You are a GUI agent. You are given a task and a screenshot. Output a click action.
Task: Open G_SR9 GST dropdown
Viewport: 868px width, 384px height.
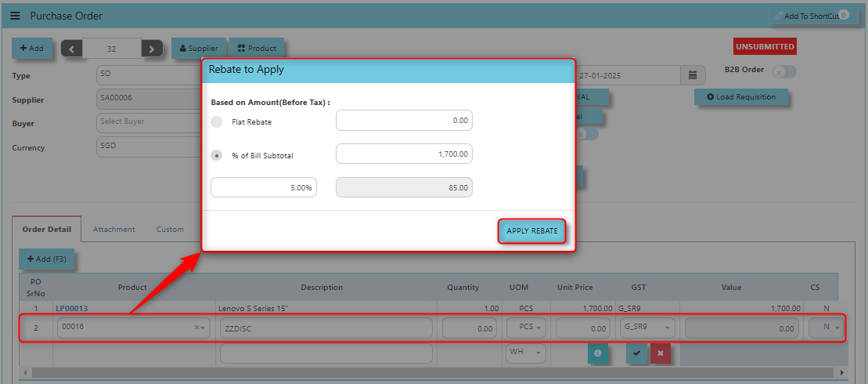pos(647,328)
